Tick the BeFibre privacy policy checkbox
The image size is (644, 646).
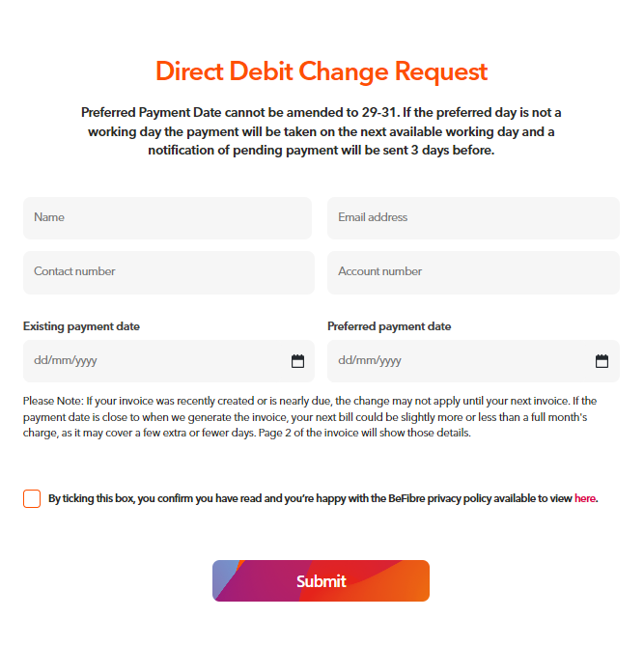click(x=32, y=498)
